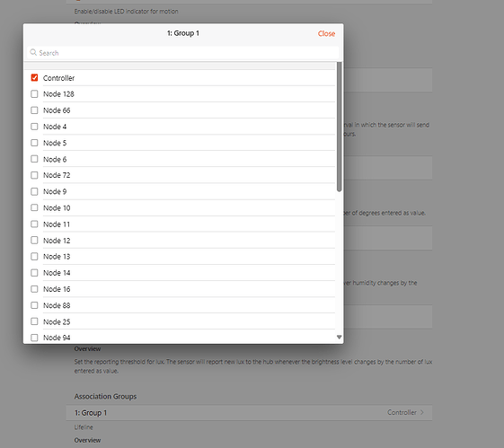Tick the Node 5 checkbox
The image size is (504, 448).
click(34, 143)
